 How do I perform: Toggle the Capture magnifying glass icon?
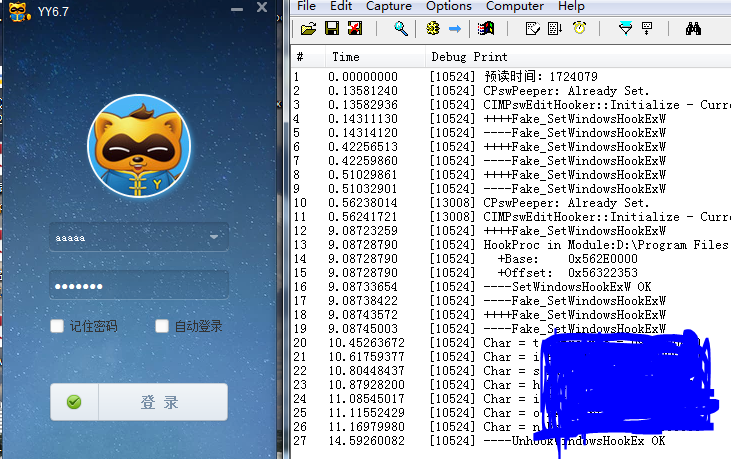pos(401,28)
